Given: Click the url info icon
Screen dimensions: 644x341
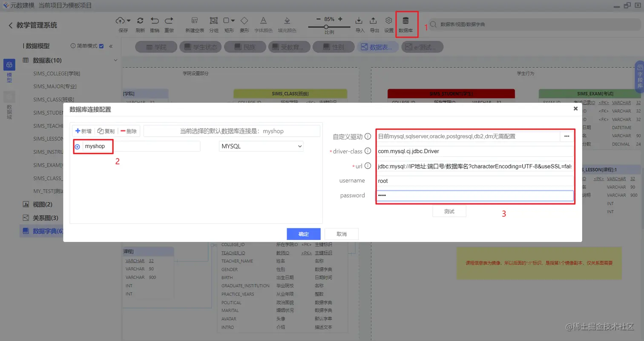Looking at the screenshot, I should click(x=368, y=166).
